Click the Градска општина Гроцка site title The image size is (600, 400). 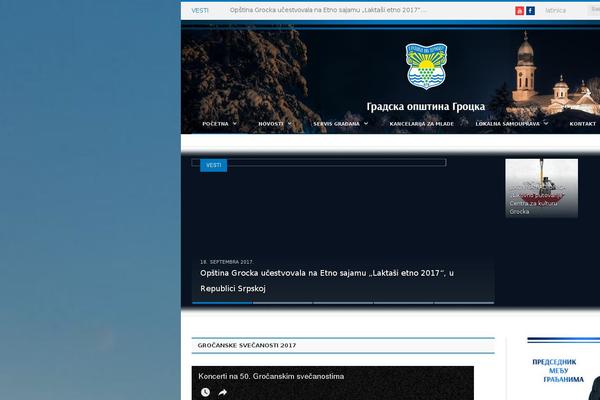click(x=426, y=106)
